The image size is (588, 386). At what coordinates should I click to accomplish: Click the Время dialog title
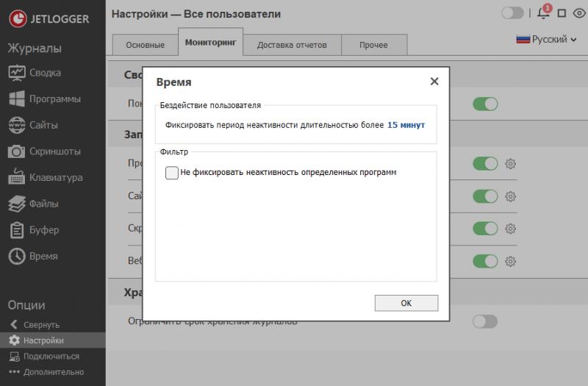coord(173,82)
